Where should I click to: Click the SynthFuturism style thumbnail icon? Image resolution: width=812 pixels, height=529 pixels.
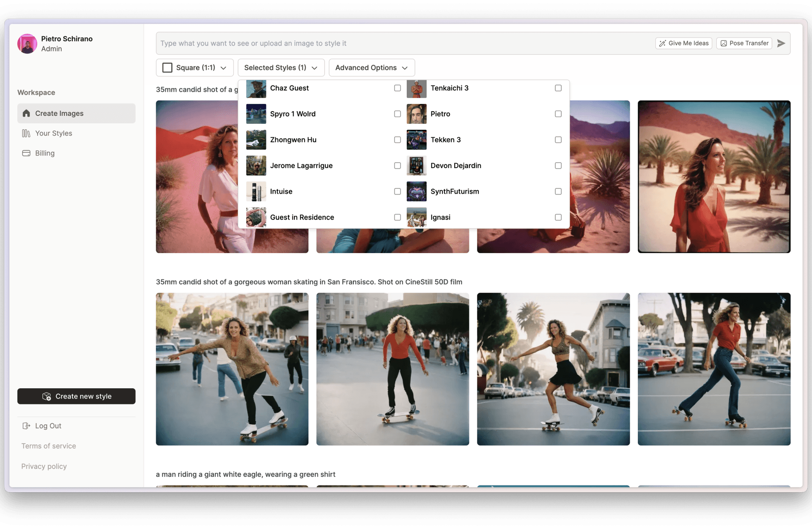point(417,191)
